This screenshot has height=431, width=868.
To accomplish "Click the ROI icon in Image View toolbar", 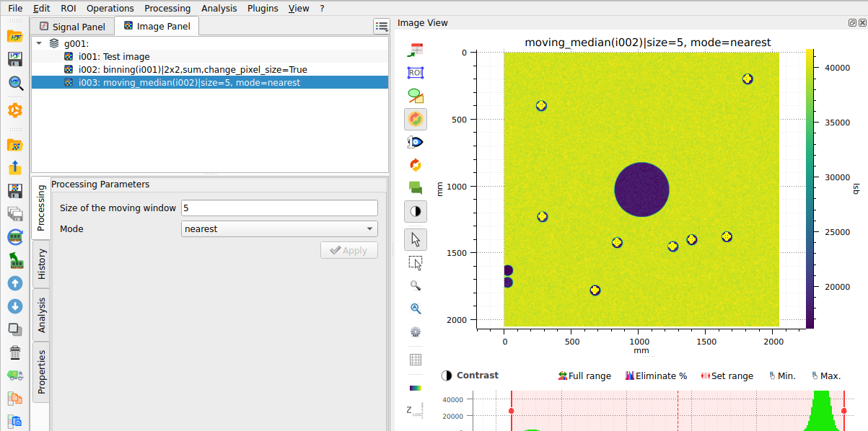I will point(416,73).
